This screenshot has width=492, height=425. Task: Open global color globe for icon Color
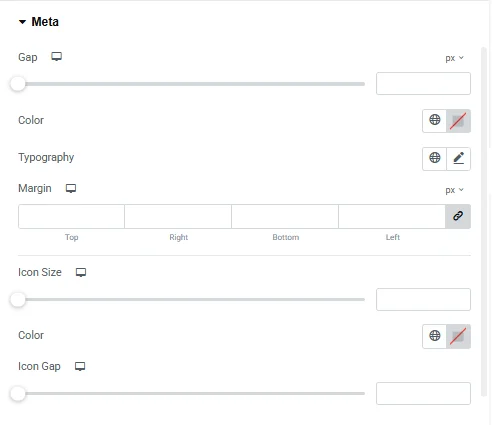[434, 336]
